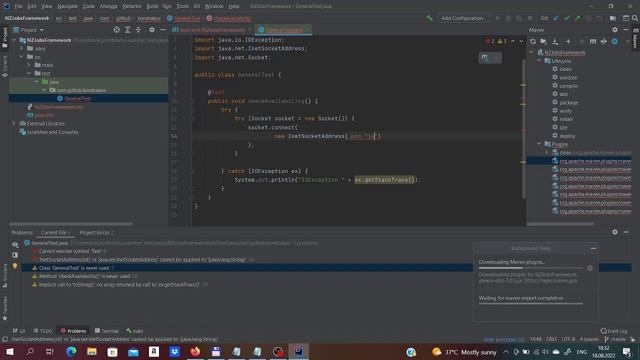Click the master Git branch widget

(615, 339)
